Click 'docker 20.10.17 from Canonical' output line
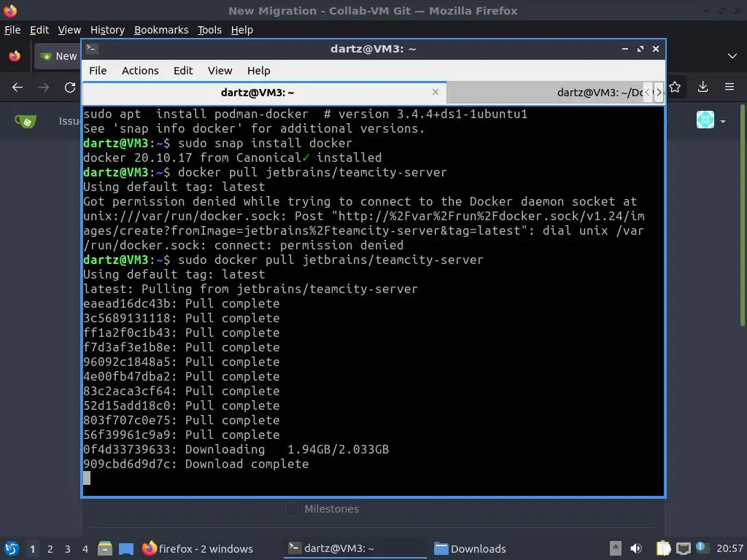The image size is (747, 560). point(233,157)
